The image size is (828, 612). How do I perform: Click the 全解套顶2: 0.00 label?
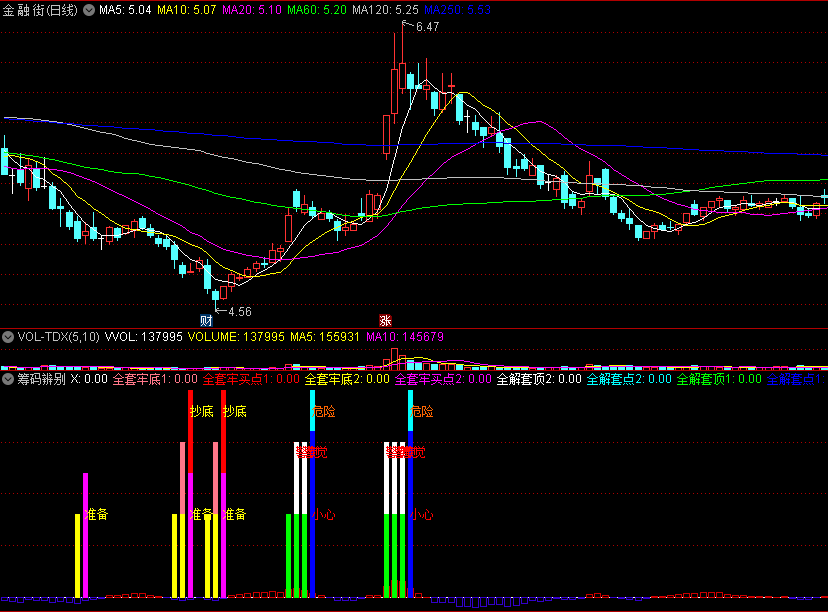tap(539, 379)
